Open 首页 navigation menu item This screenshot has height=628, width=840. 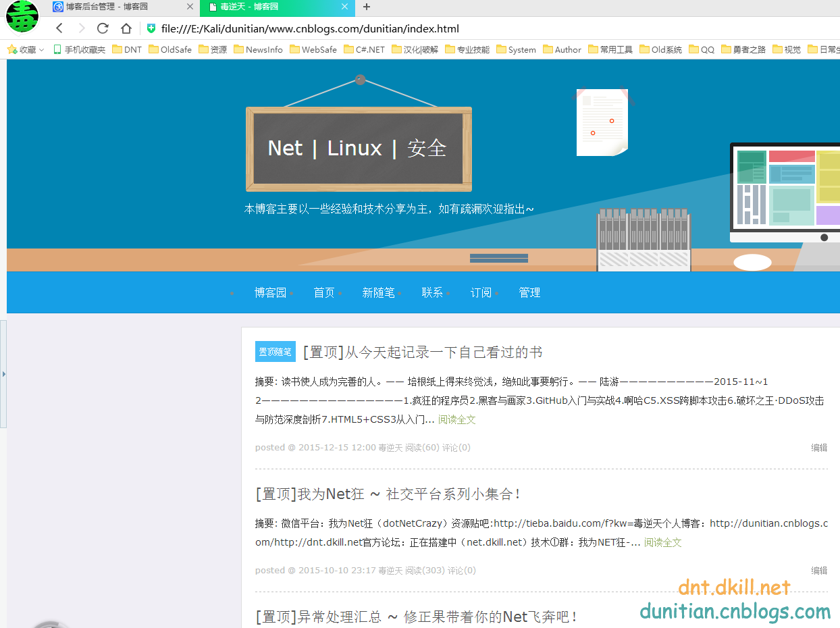324,292
